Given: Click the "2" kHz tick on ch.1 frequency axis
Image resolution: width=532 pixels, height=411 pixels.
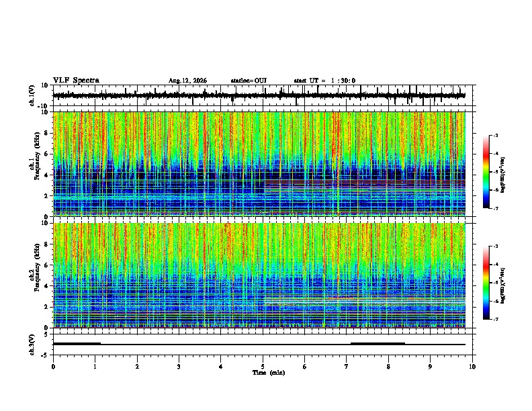Looking at the screenshot, I should pyautogui.click(x=47, y=196).
